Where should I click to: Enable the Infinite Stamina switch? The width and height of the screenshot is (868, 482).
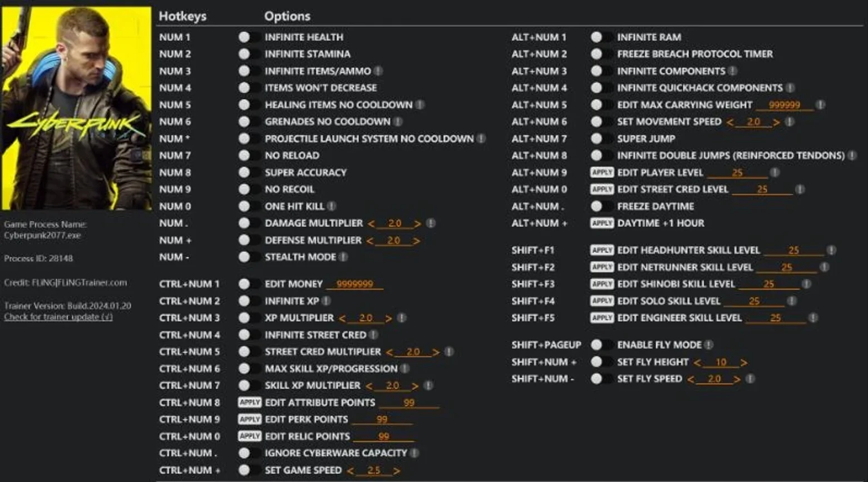248,54
